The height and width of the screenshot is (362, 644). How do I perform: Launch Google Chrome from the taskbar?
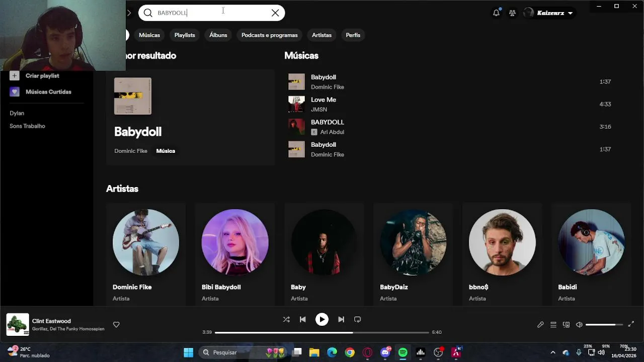tap(350, 352)
